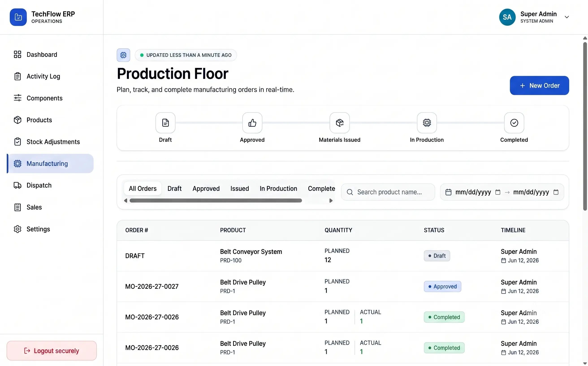Click order MO-2026-27-0027
The width and height of the screenshot is (588, 366).
coord(152,287)
